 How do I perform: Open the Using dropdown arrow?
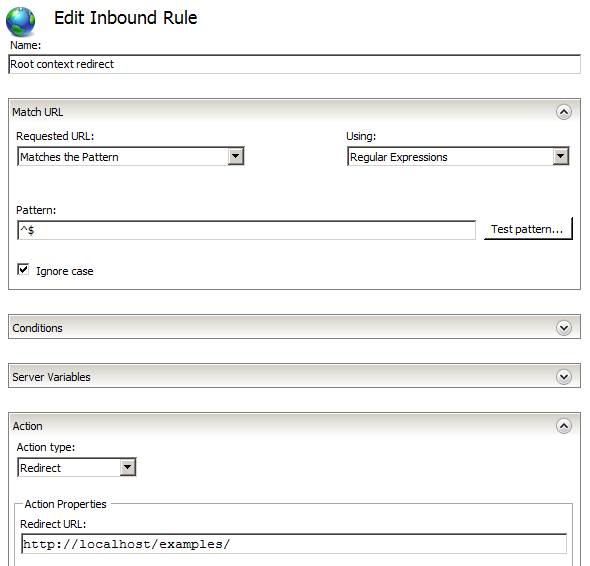[x=561, y=156]
